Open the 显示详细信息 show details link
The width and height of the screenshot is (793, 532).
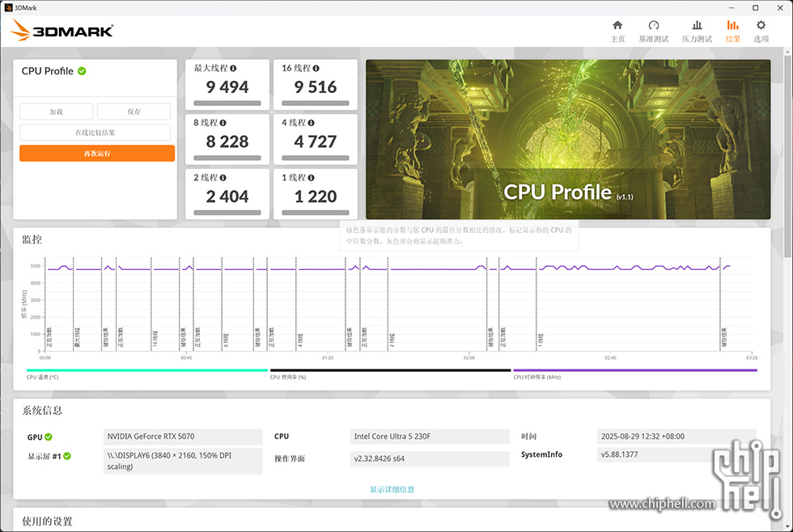(392, 489)
